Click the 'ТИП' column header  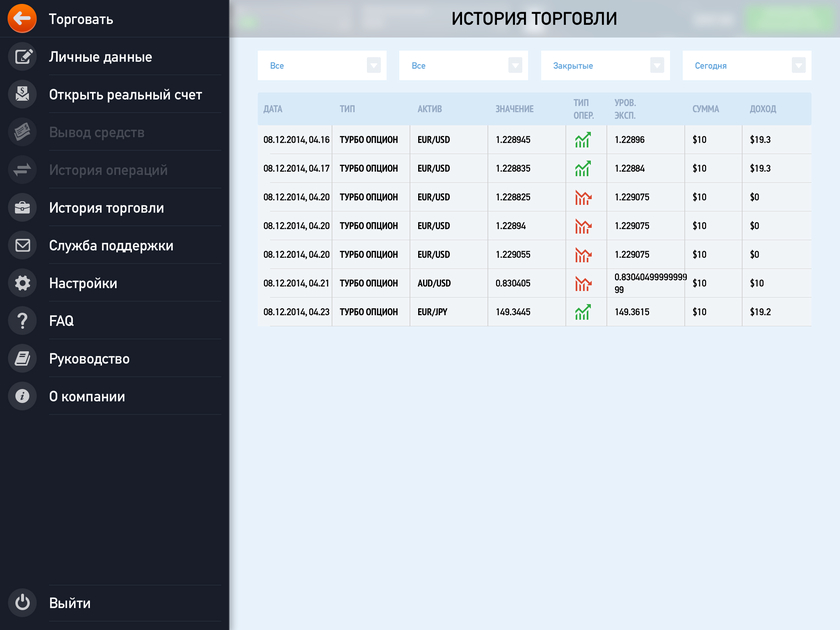click(347, 109)
